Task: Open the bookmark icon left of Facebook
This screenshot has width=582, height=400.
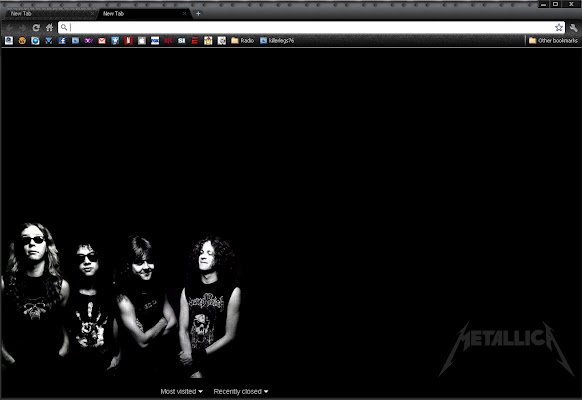Action: coord(49,40)
